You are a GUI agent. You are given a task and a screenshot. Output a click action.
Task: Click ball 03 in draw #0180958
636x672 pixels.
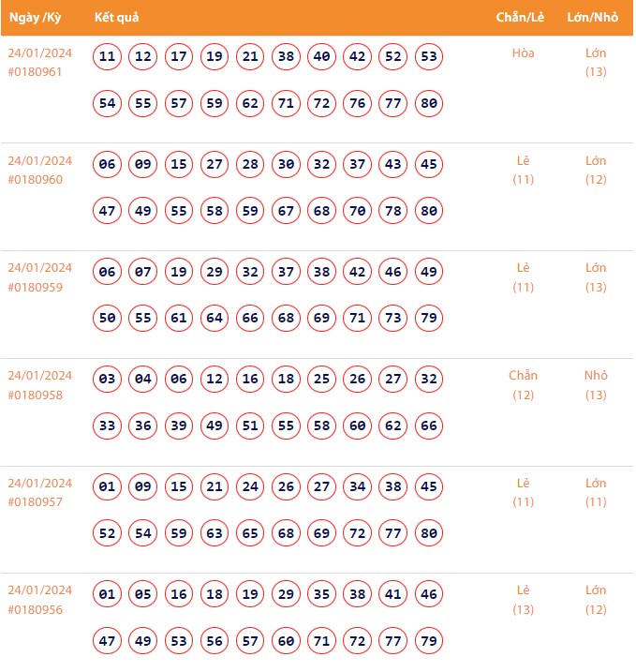tap(108, 380)
